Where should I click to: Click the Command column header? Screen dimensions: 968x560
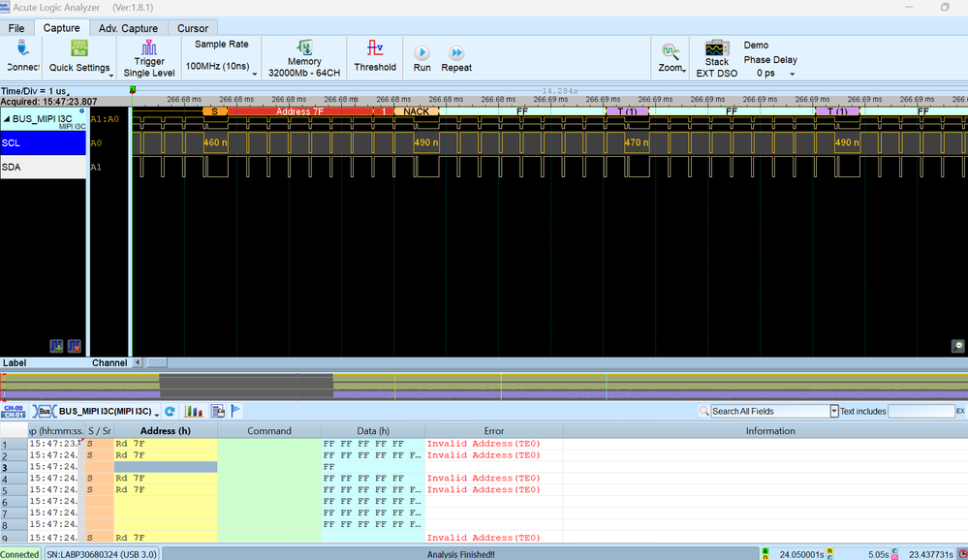click(x=269, y=431)
